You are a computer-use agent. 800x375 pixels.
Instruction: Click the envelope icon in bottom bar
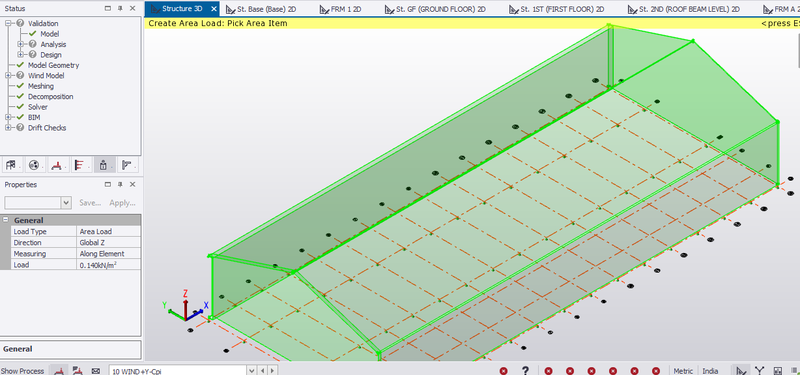point(95,371)
